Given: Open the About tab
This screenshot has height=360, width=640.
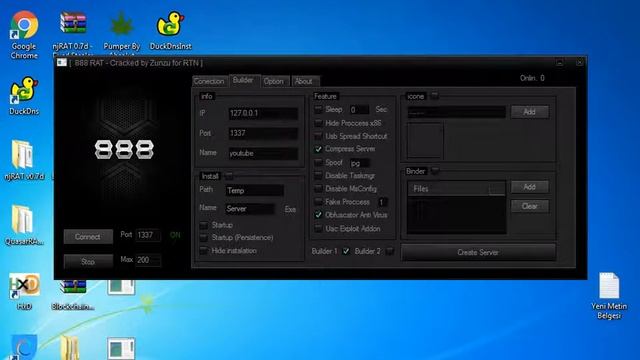Looking at the screenshot, I should [304, 81].
